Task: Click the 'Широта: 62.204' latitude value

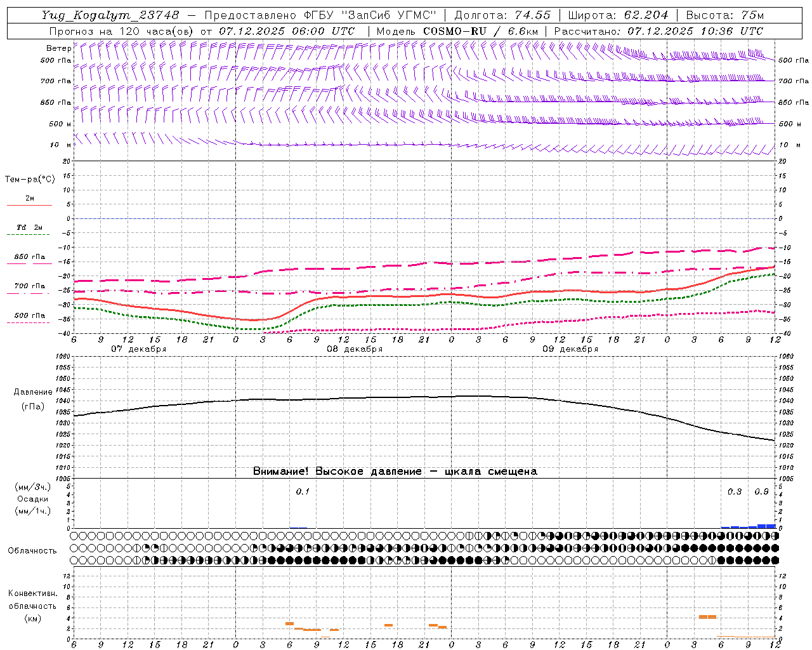Action: pyautogui.click(x=618, y=15)
